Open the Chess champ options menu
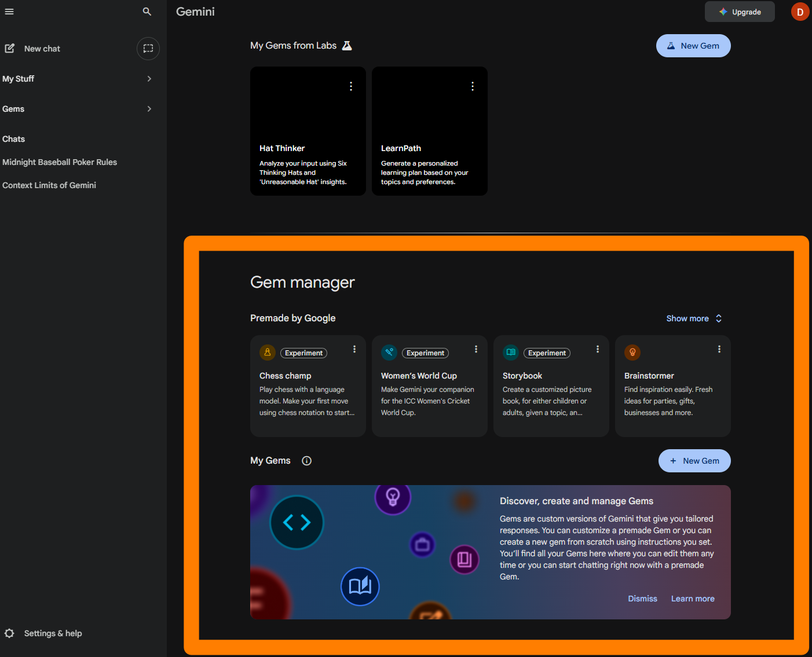The image size is (812, 657). click(354, 349)
